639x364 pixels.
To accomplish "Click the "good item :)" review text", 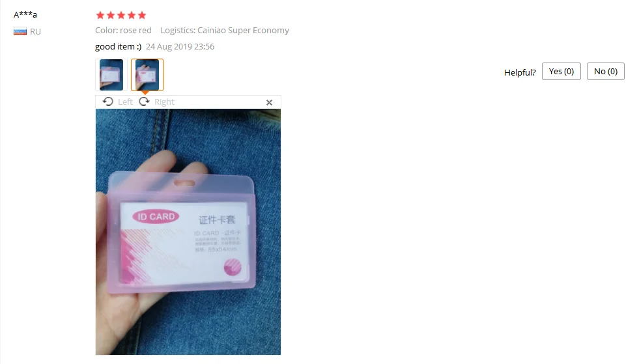I will (x=118, y=47).
